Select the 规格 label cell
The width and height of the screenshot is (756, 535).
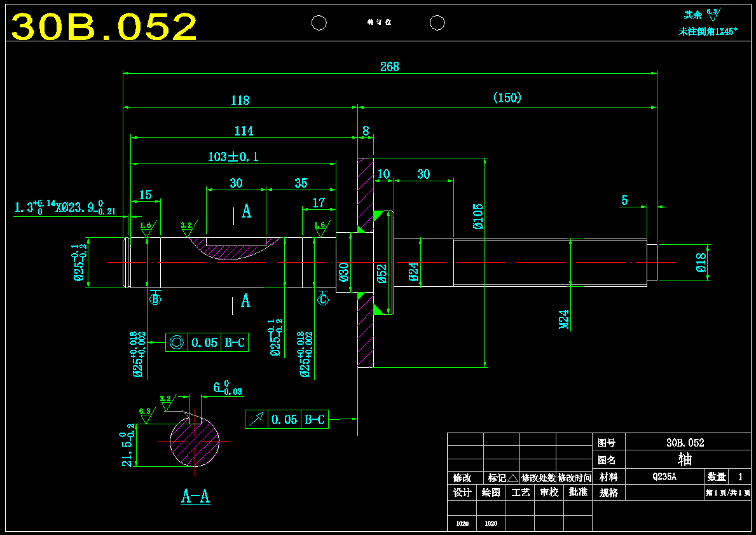[608, 492]
